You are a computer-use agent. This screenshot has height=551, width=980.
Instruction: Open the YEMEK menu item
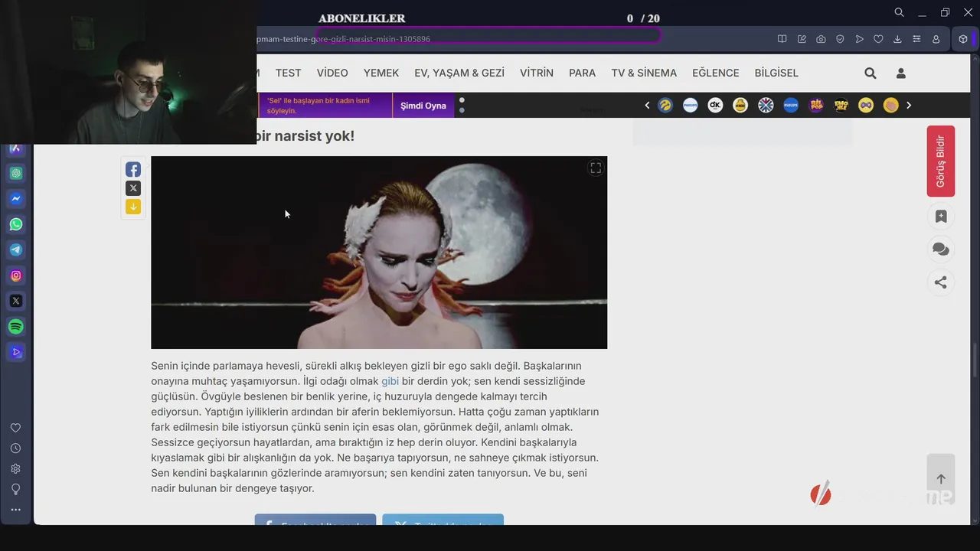(x=381, y=73)
